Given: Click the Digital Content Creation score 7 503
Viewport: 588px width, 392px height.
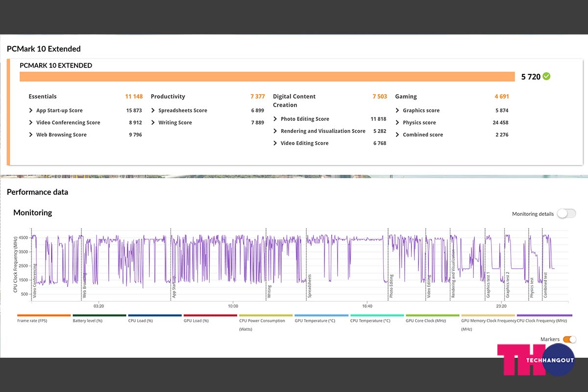Looking at the screenshot, I should click(380, 96).
